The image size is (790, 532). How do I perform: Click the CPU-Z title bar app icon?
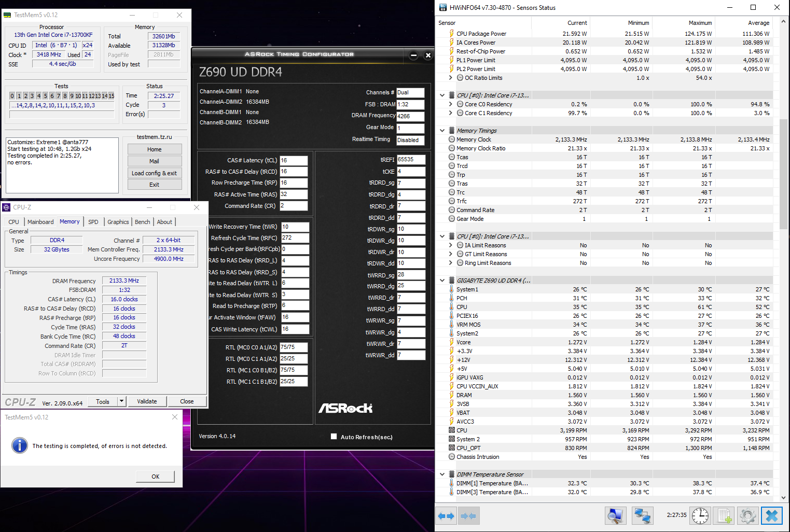(7, 207)
